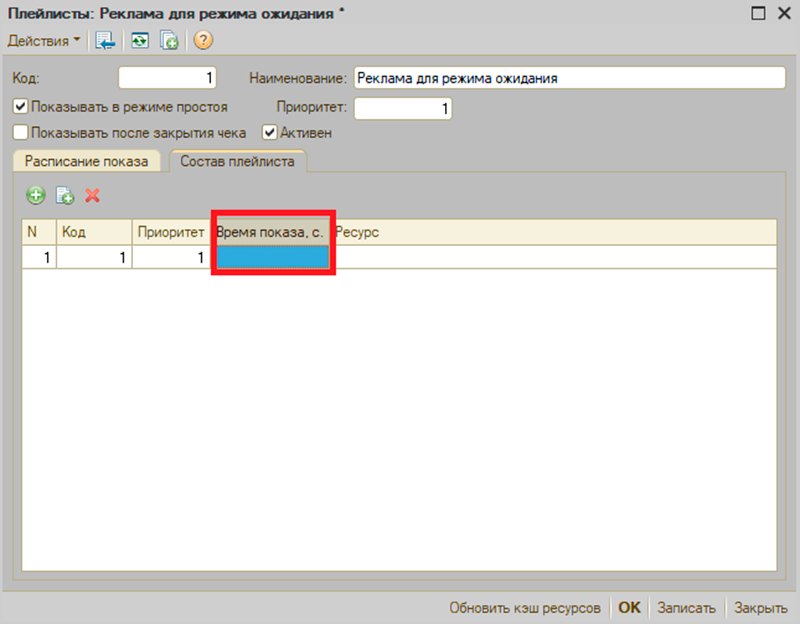Confirm with the OK button
This screenshot has width=800, height=624.
(629, 608)
